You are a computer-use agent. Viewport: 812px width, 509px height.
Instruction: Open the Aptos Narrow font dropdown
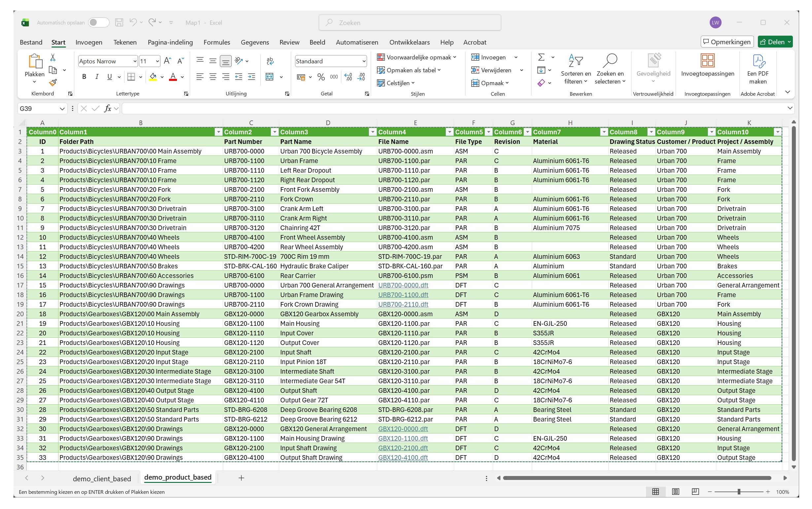click(135, 61)
